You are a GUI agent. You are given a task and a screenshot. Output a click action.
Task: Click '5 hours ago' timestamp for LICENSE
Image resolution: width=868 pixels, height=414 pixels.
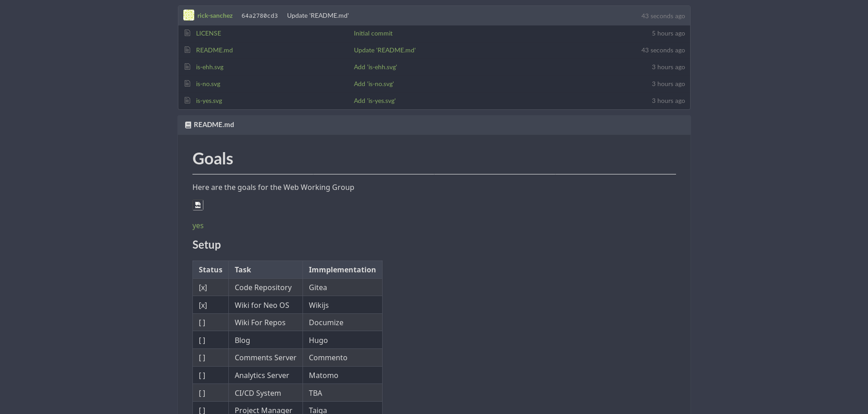(x=668, y=33)
